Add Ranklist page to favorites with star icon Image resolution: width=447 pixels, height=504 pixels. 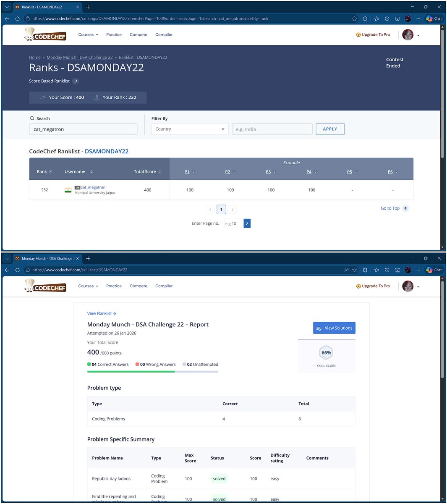pyautogui.click(x=355, y=18)
